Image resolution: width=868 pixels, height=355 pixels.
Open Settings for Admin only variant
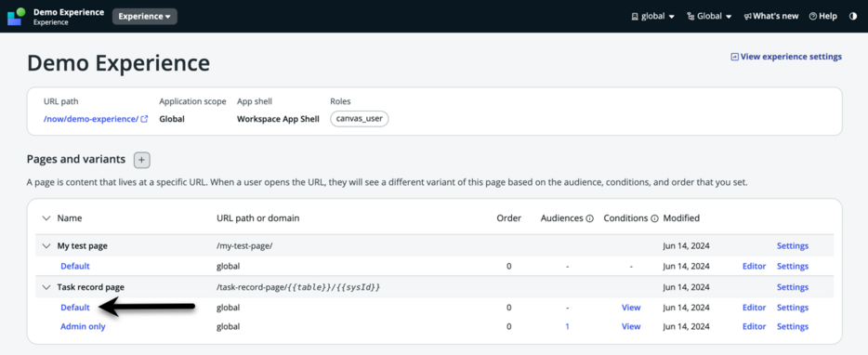point(793,327)
